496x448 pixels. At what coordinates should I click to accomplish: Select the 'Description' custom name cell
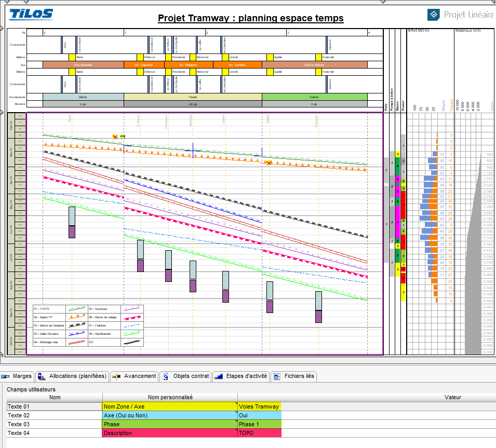click(170, 433)
